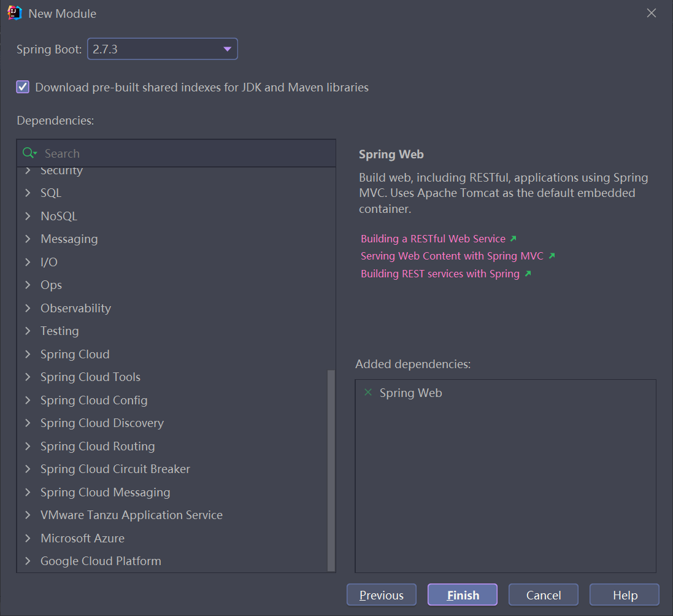Screen dimensions: 673x616
Task: Click the Cancel button
Action: click(x=544, y=595)
